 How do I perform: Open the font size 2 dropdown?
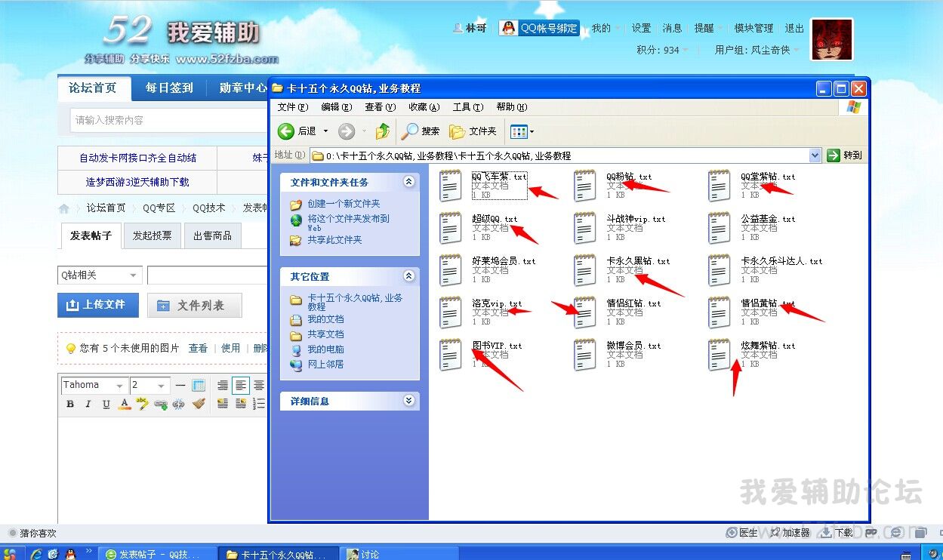[x=149, y=386]
